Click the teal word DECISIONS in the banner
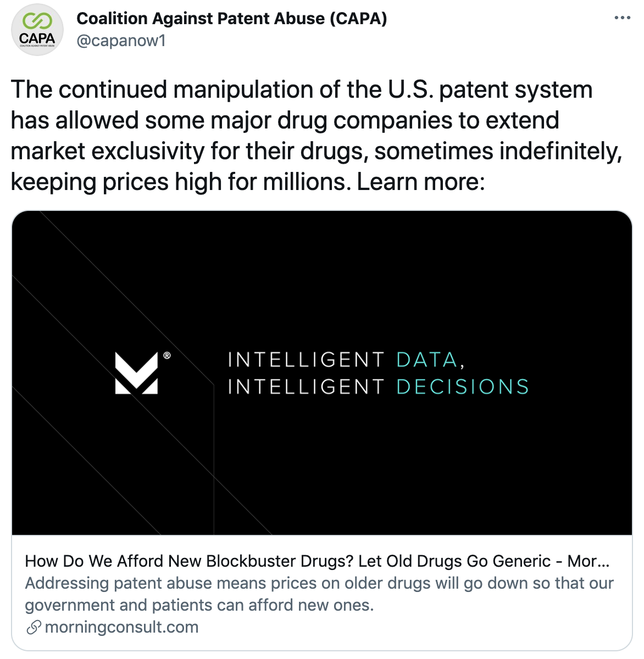The width and height of the screenshot is (644, 659). click(463, 387)
